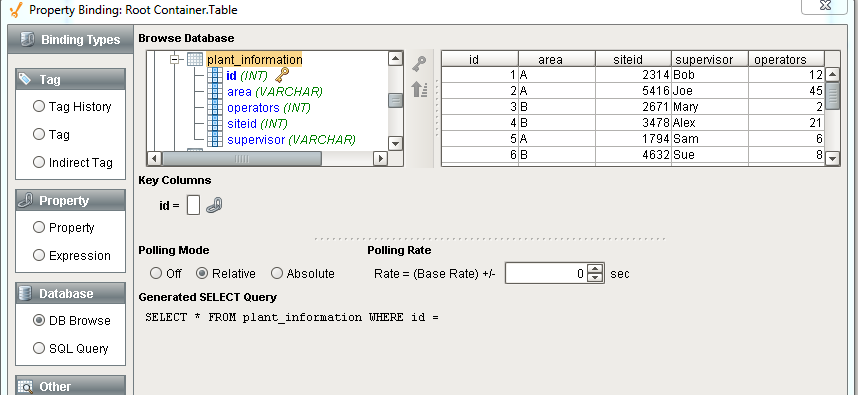Set polling mode to Off
This screenshot has width=858, height=395.
156,273
